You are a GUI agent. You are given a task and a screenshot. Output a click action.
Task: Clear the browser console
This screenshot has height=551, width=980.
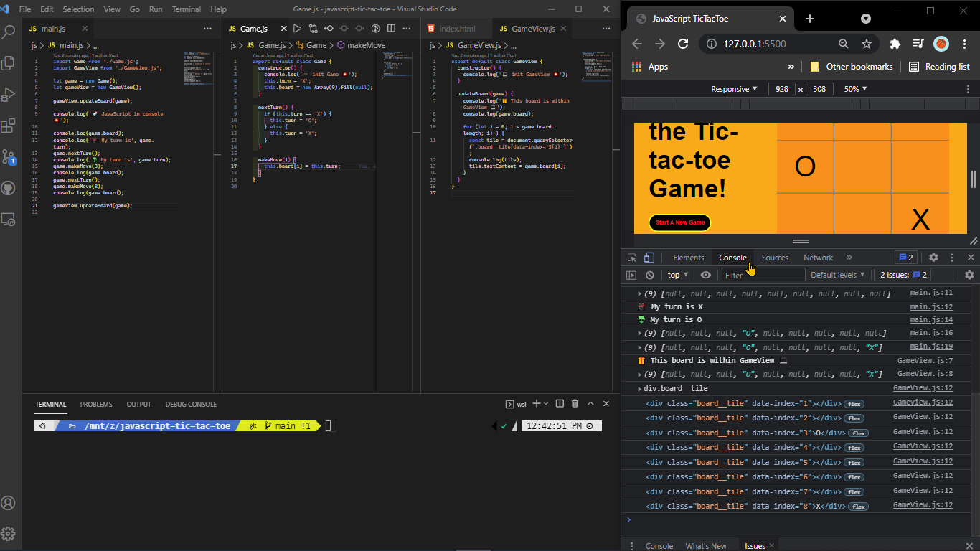point(649,275)
